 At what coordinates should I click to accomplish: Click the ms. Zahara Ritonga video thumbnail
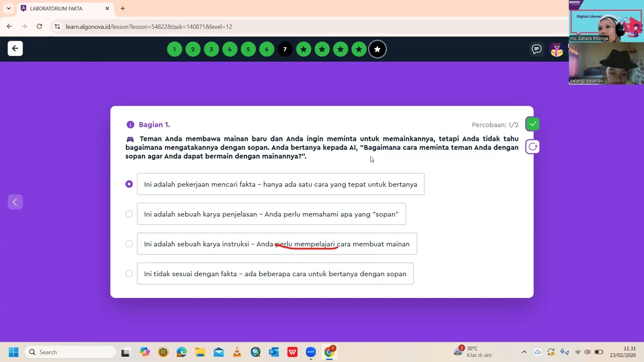606,21
